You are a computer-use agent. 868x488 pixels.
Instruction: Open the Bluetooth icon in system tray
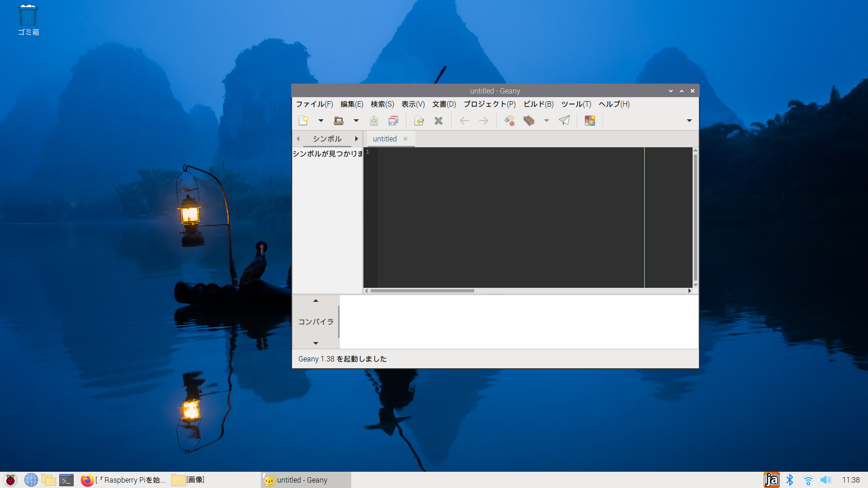point(790,480)
